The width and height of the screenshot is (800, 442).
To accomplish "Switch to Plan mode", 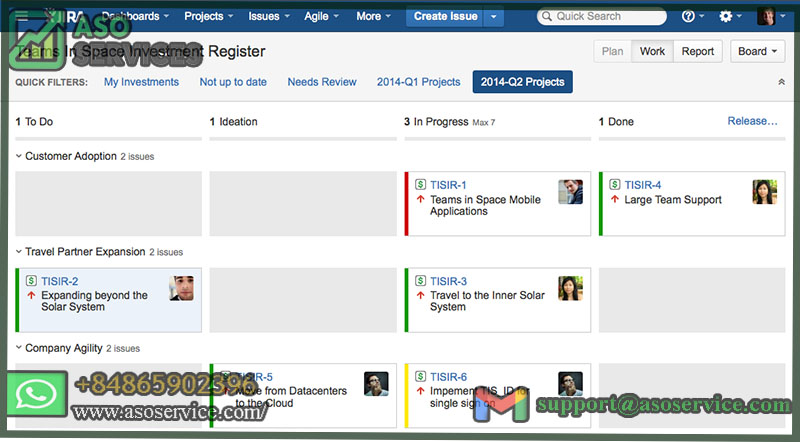I will (612, 52).
